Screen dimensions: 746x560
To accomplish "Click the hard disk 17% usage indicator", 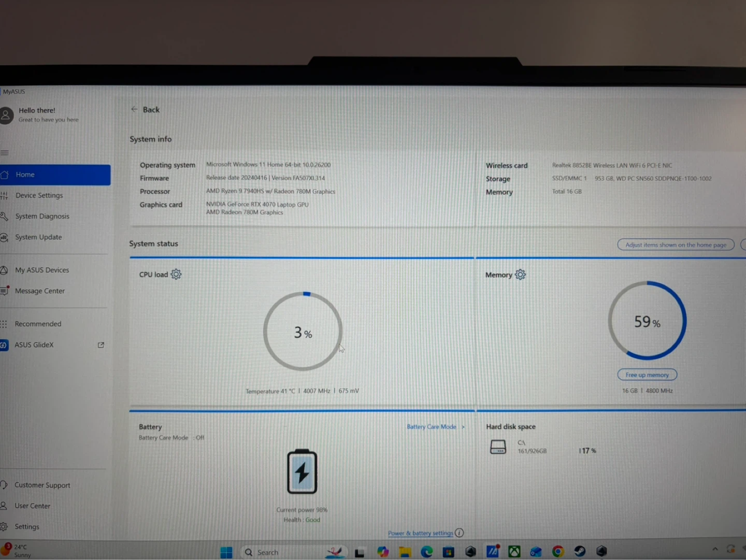I will point(587,451).
